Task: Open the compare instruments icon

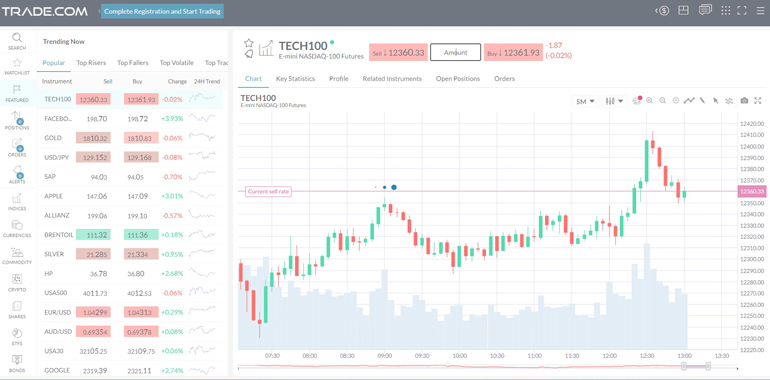Action: [729, 101]
